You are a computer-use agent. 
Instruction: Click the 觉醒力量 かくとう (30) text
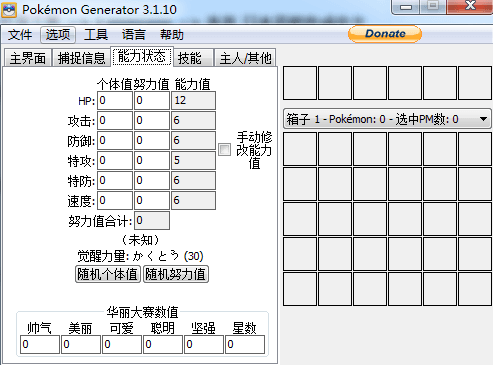140,256
